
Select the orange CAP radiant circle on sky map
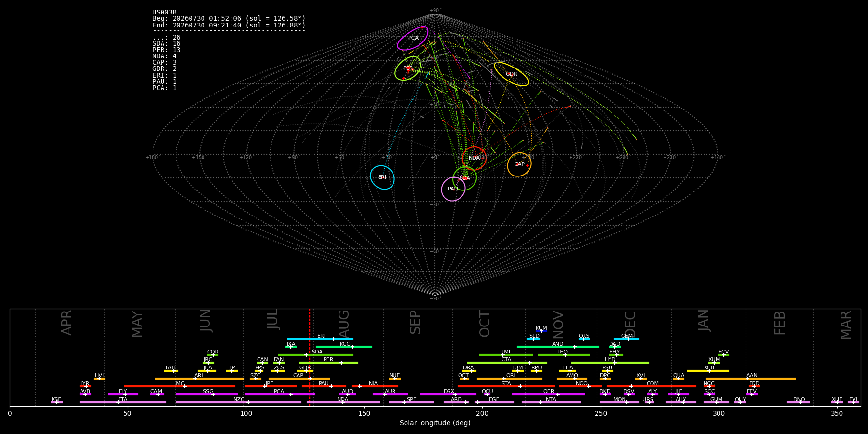[x=519, y=164]
